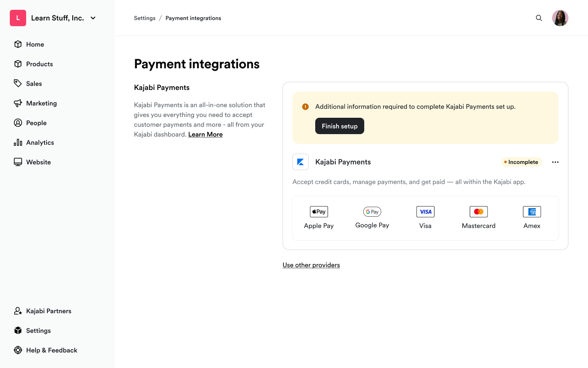Click the 'Additional information required' notice text
Viewport: 588px width, 368px height.
point(415,107)
